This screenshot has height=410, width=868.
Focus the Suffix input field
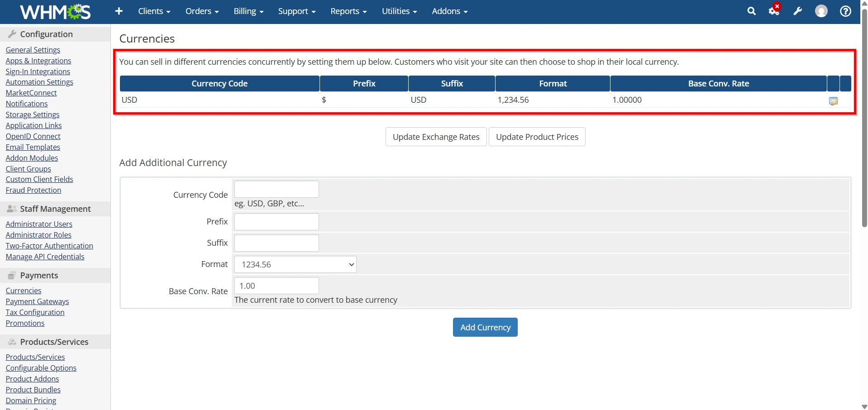[x=277, y=243]
